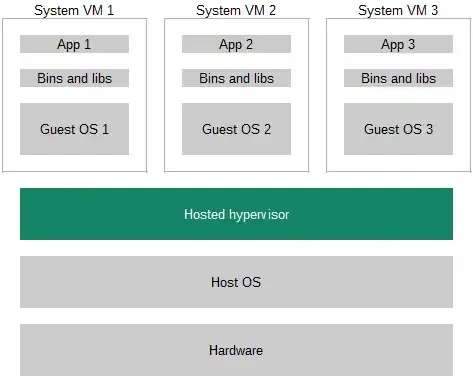Click the Hardware layer
The width and height of the screenshot is (473, 378).
(x=236, y=350)
